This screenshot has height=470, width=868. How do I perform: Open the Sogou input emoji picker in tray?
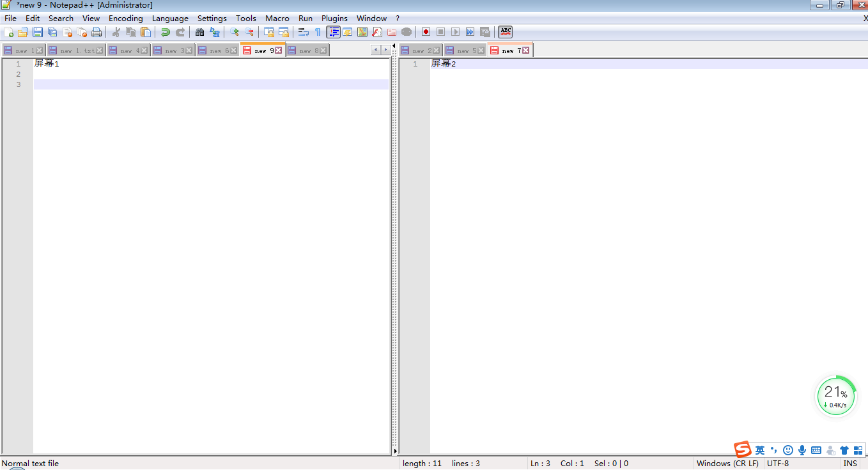click(x=787, y=450)
